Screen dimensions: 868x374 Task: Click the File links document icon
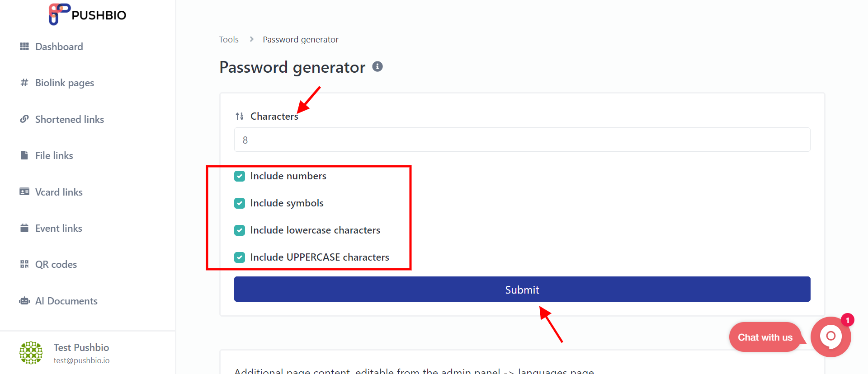pyautogui.click(x=24, y=155)
